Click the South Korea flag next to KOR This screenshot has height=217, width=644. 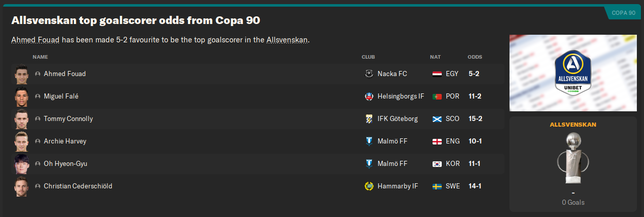[437, 163]
